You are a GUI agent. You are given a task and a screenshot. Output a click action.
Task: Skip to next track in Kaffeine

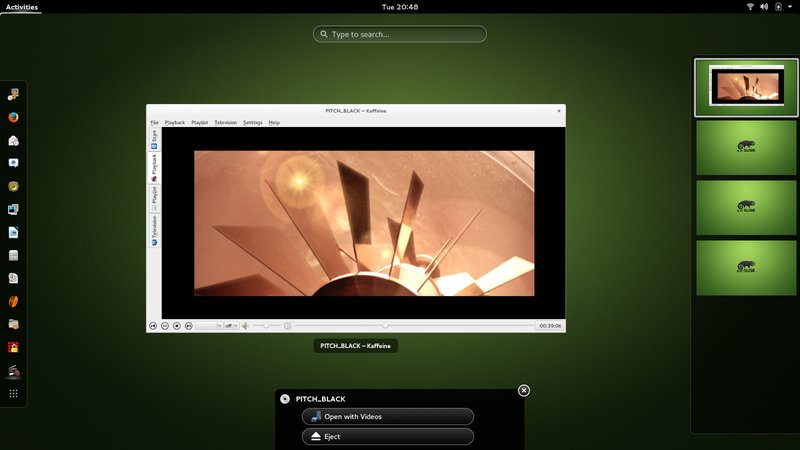[x=189, y=326]
